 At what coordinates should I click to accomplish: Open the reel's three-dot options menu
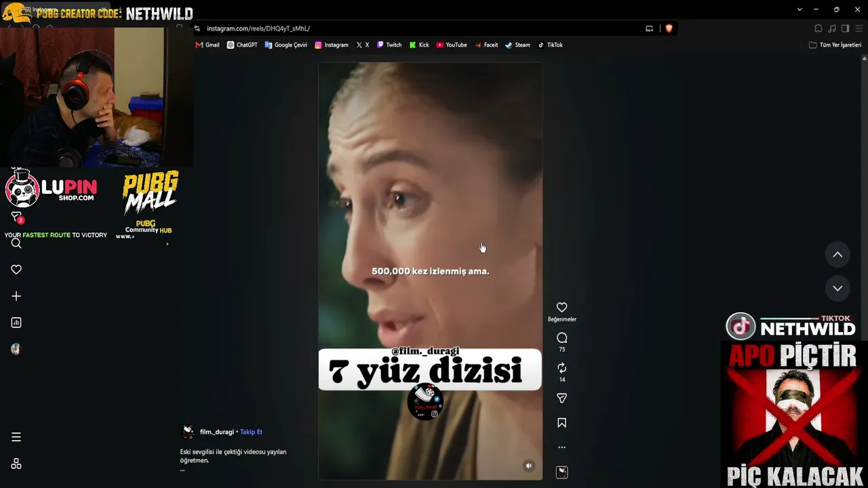(x=561, y=447)
